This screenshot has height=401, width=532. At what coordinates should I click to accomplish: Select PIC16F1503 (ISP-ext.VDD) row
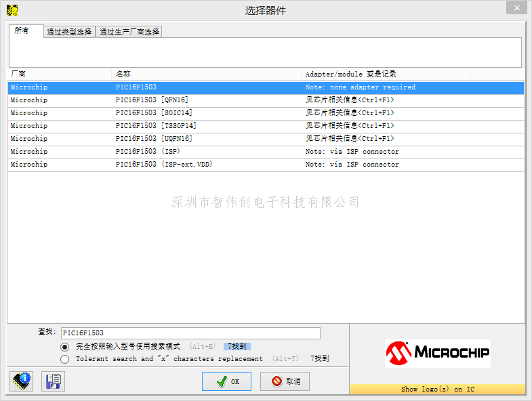pos(266,165)
